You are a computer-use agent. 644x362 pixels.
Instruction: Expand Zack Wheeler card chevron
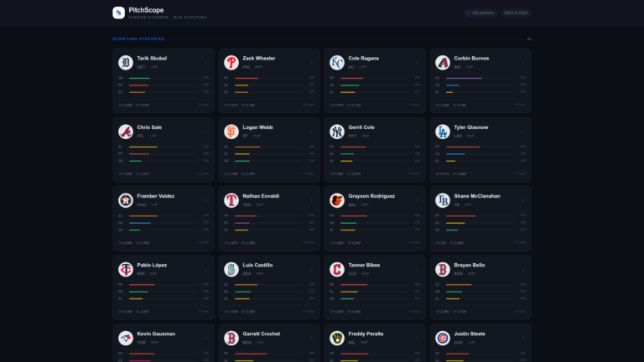click(x=311, y=63)
